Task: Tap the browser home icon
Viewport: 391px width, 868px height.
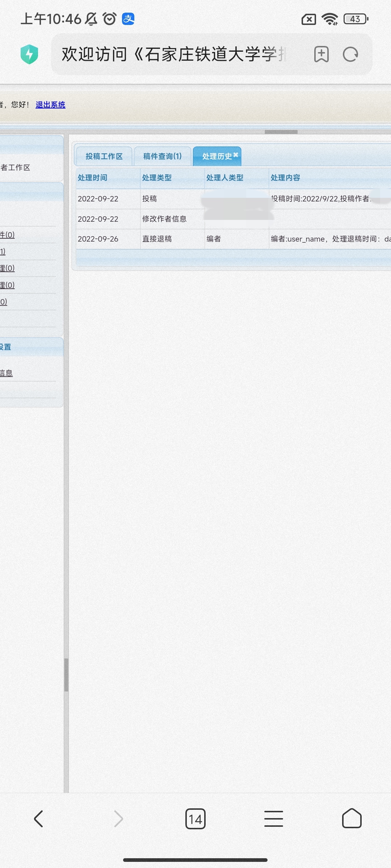Action: (352, 818)
